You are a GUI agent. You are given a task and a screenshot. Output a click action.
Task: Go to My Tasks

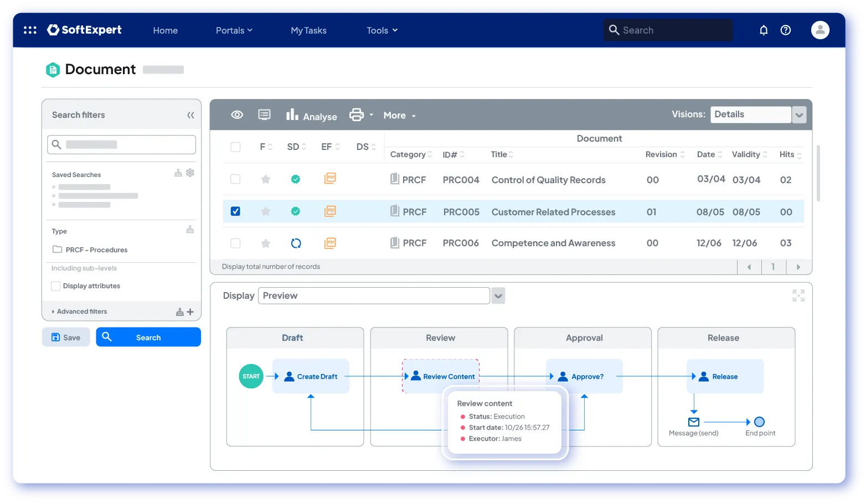pos(308,30)
